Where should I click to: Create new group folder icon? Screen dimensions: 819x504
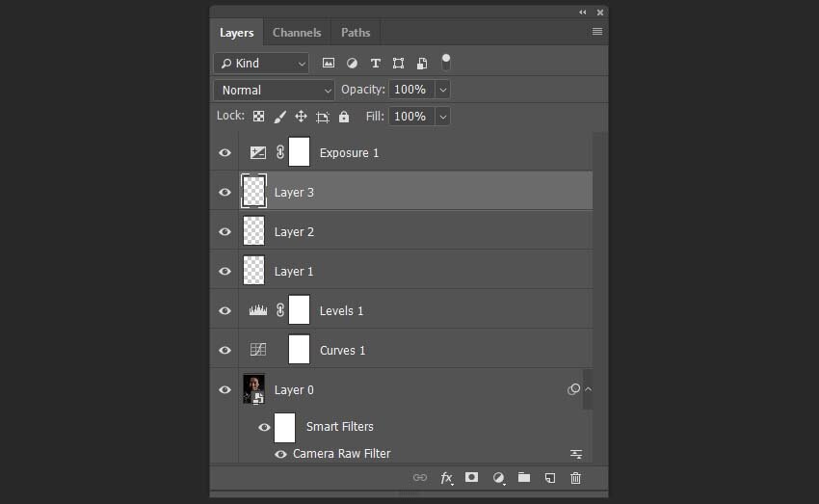[524, 477]
